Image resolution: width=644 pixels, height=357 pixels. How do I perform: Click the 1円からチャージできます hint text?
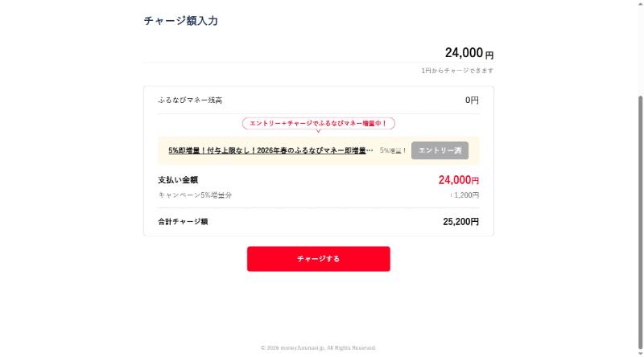coord(456,71)
